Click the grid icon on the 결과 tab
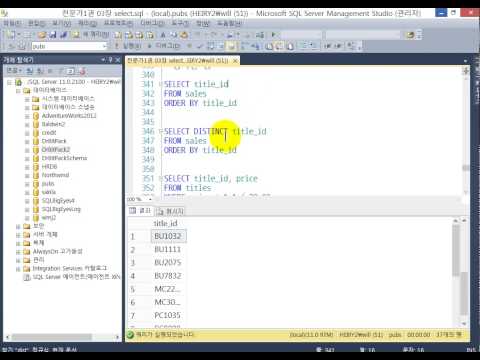The image size is (480, 360). (x=133, y=211)
